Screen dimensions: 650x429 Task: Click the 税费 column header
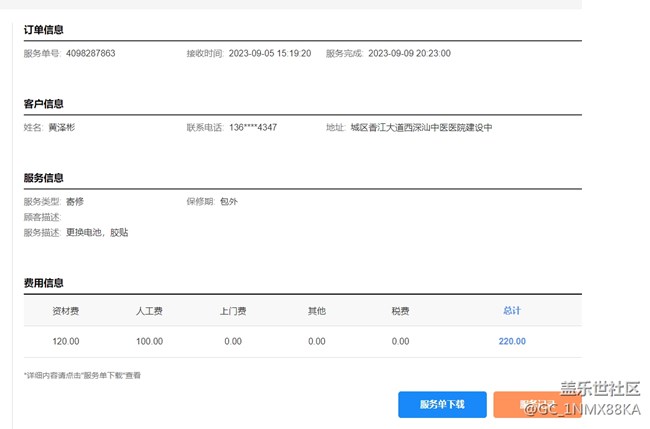(x=400, y=311)
